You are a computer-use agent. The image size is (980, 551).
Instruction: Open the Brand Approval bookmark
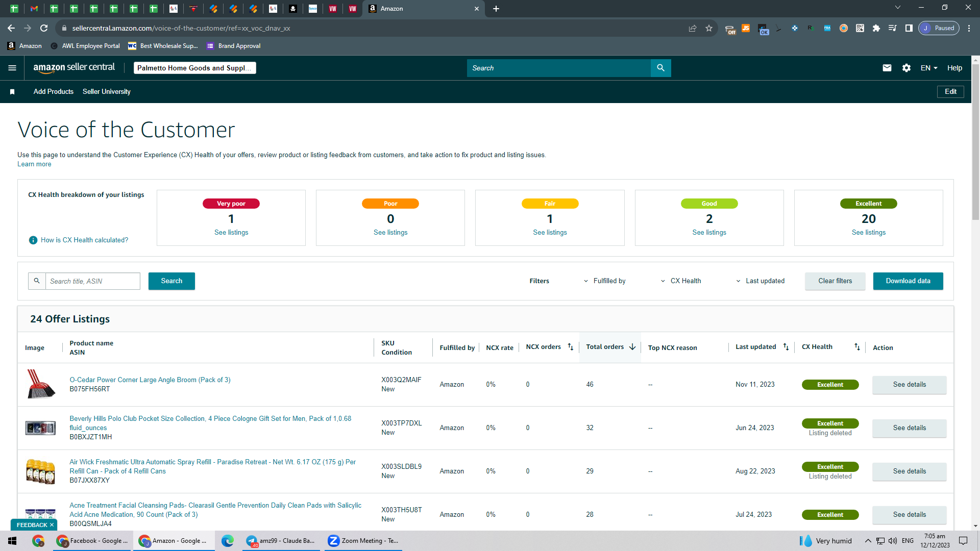click(234, 46)
